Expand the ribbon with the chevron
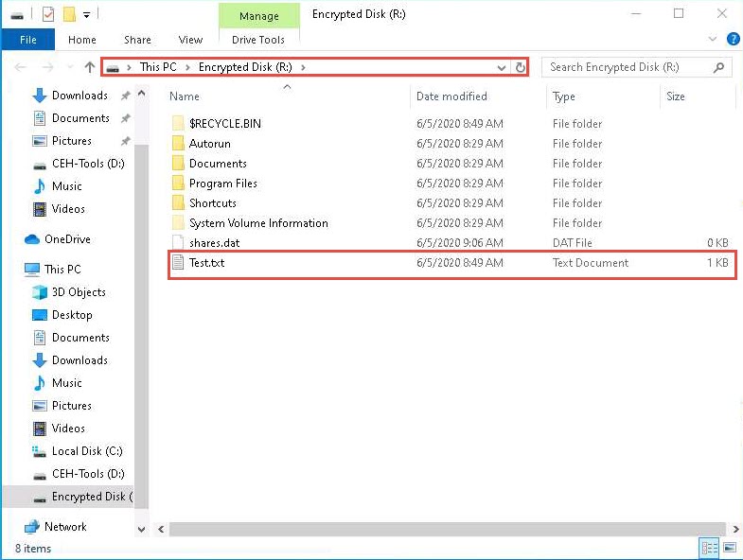 714,40
